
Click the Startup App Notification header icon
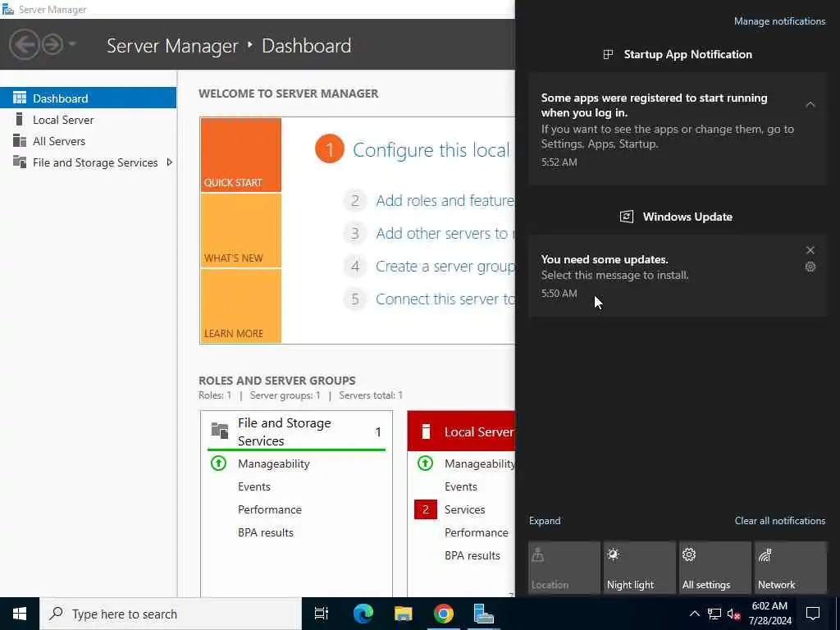click(x=608, y=54)
